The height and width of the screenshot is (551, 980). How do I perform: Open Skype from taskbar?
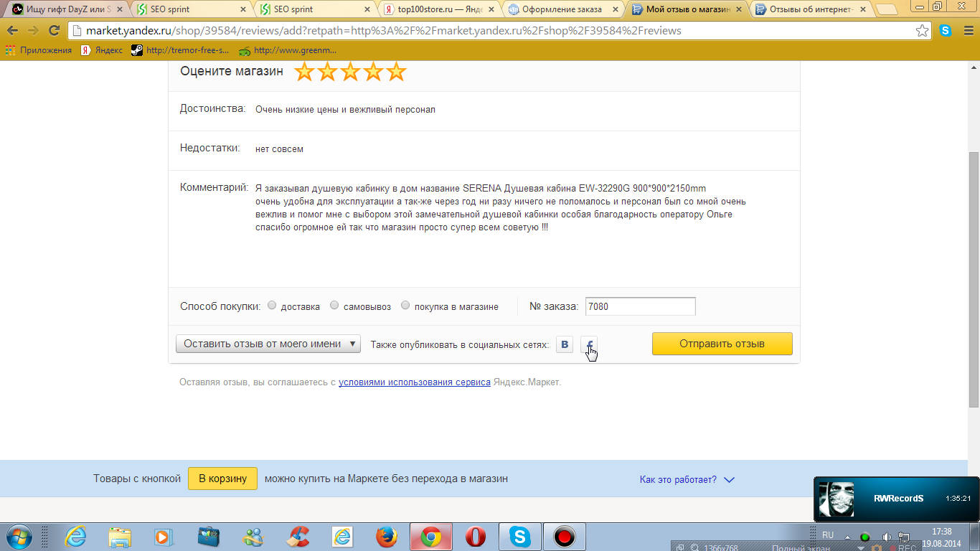tap(520, 537)
